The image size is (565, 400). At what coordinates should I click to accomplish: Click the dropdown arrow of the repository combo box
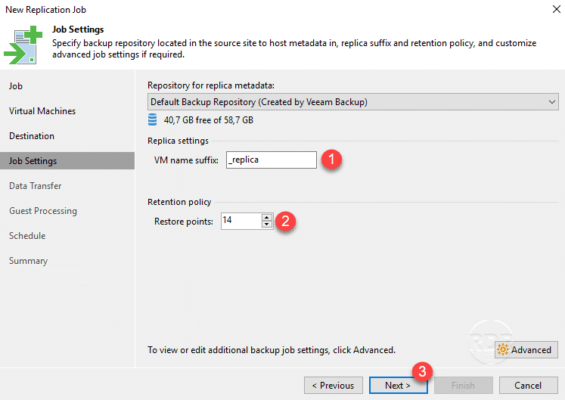click(x=552, y=102)
